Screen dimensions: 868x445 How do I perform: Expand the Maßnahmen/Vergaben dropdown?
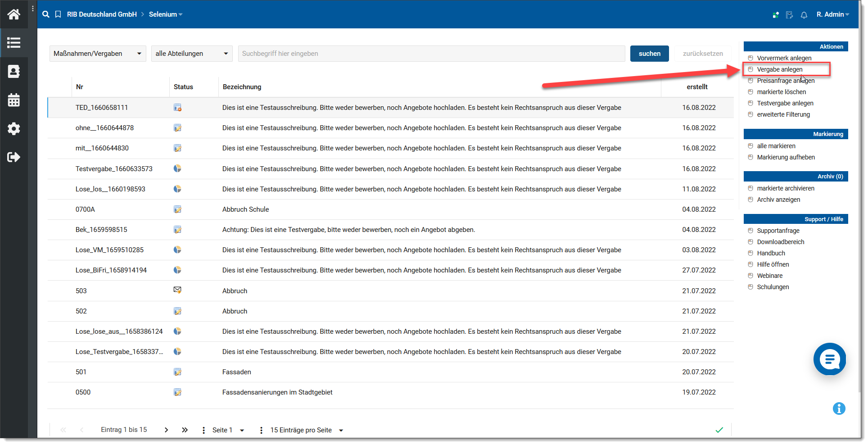point(98,54)
